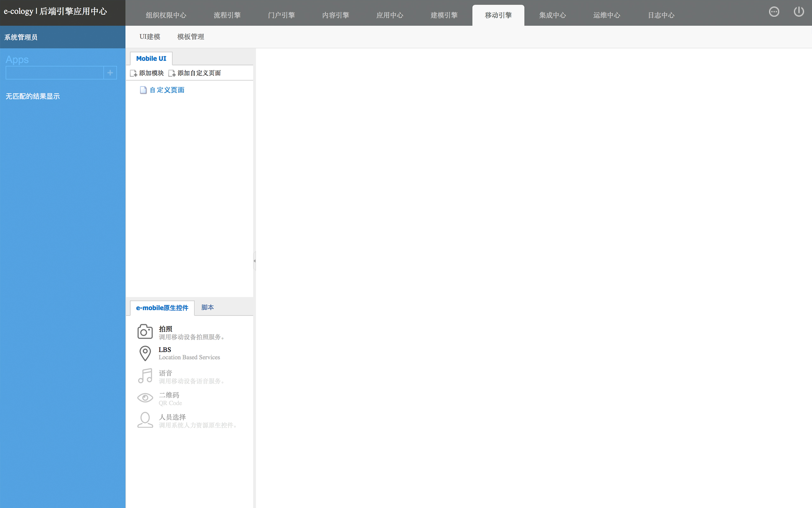This screenshot has height=508, width=812.
Task: Select the e-mobile原生控件 tab
Action: (x=162, y=308)
